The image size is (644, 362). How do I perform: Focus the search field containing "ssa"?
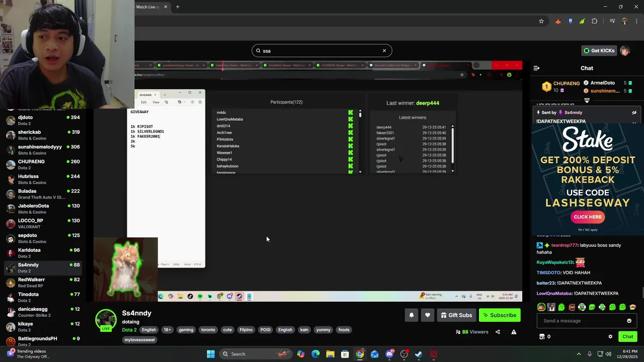(x=321, y=51)
